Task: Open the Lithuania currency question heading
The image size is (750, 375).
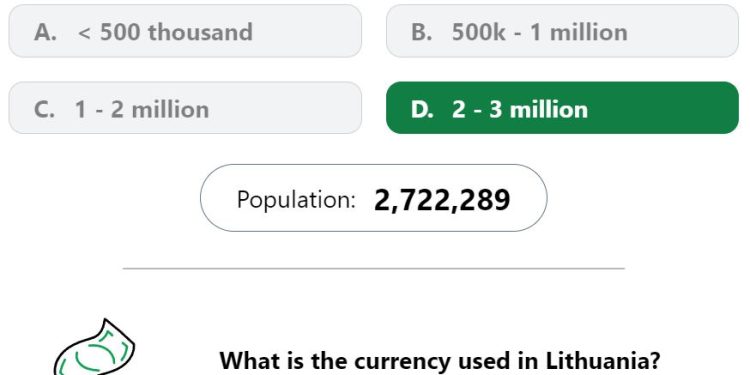Action: pos(439,360)
